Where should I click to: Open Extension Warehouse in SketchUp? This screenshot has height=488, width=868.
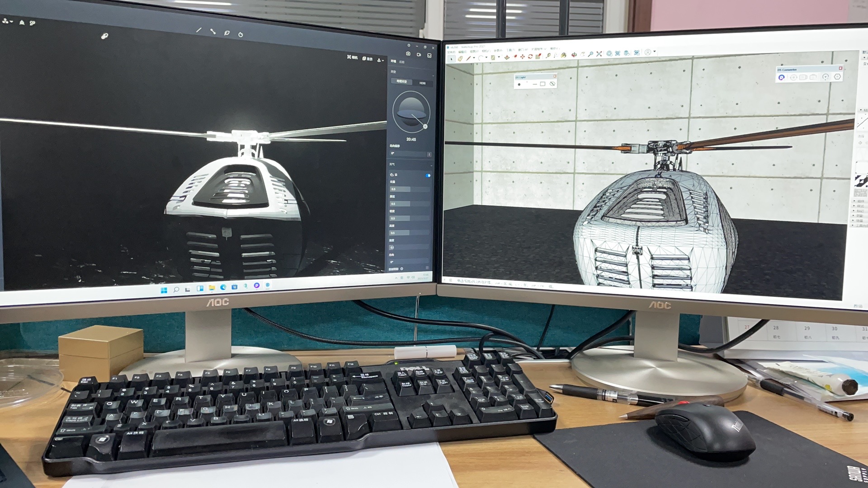(618, 53)
